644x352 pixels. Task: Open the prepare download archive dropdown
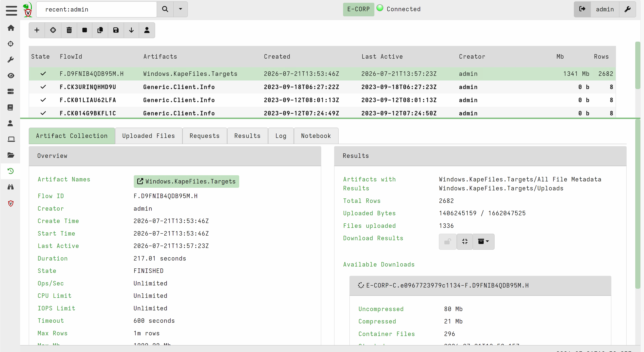point(484,241)
